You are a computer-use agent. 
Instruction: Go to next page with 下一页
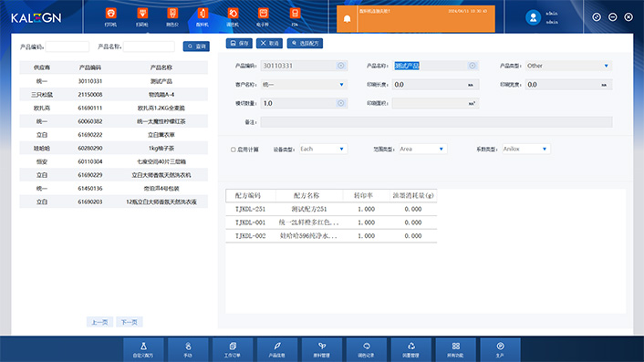(130, 322)
